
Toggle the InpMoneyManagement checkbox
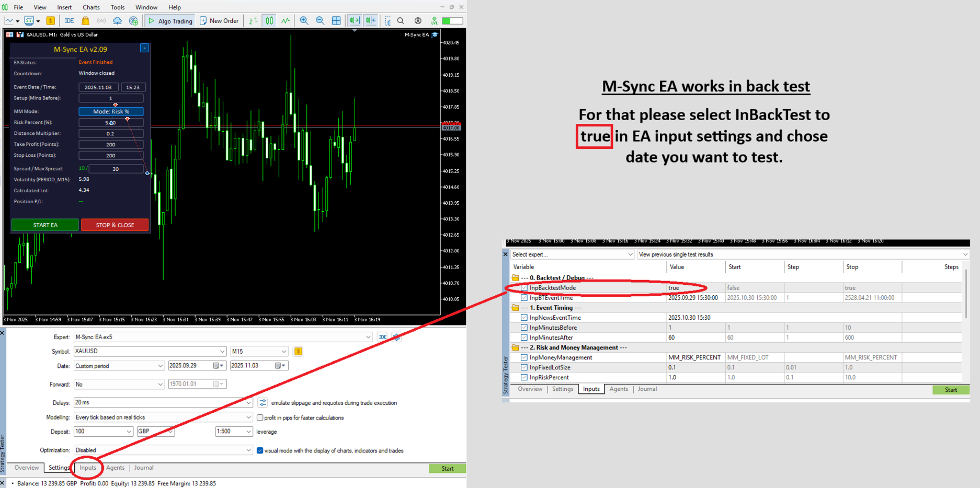(524, 357)
